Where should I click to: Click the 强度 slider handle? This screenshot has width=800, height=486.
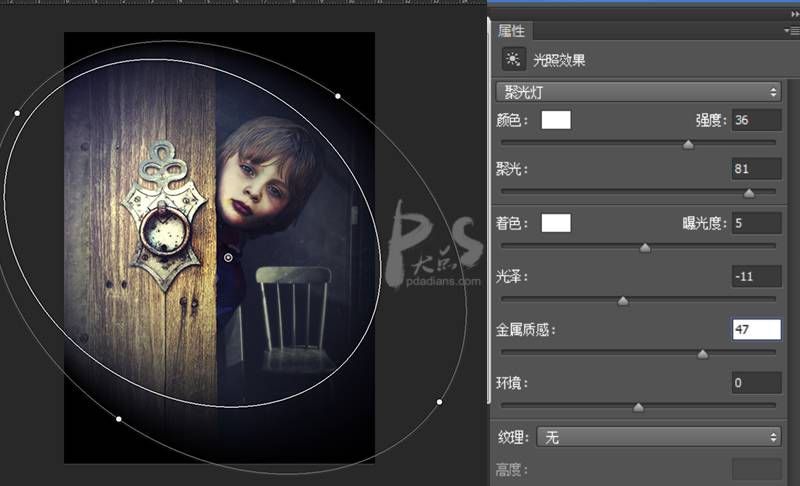[688, 145]
